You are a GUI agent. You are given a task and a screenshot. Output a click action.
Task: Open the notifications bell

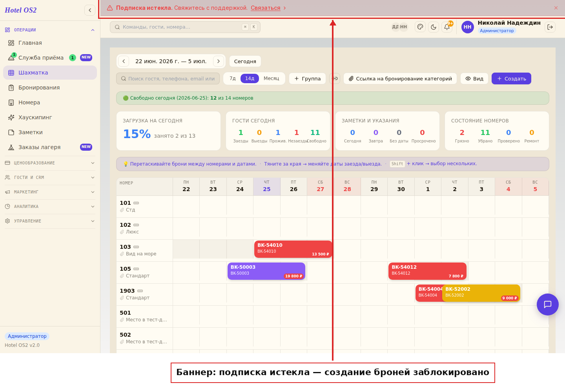coord(447,27)
